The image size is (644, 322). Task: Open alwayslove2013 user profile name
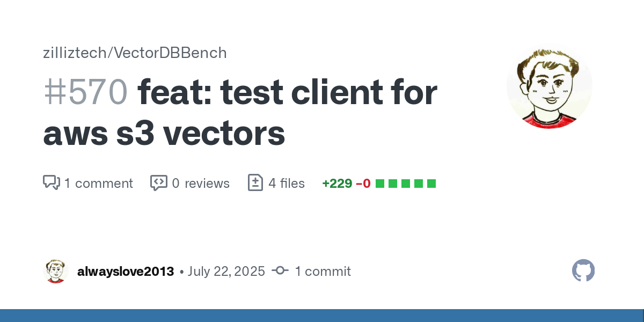coord(126,272)
